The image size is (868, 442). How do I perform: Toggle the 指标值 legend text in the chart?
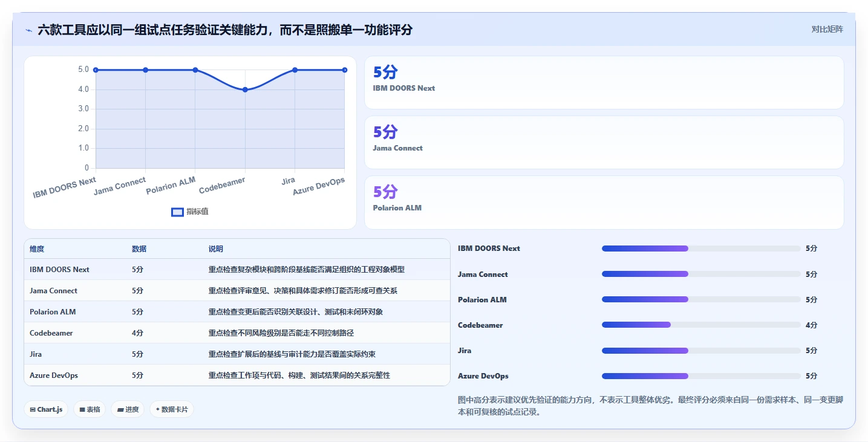click(197, 212)
